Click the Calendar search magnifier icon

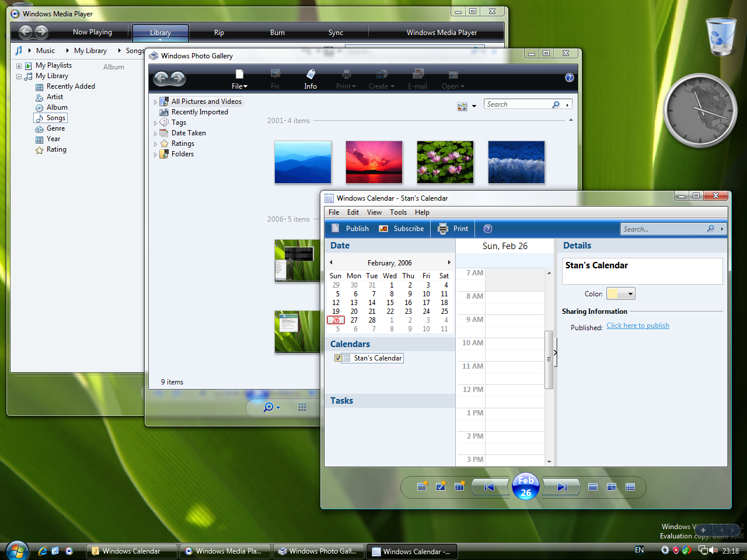710,229
